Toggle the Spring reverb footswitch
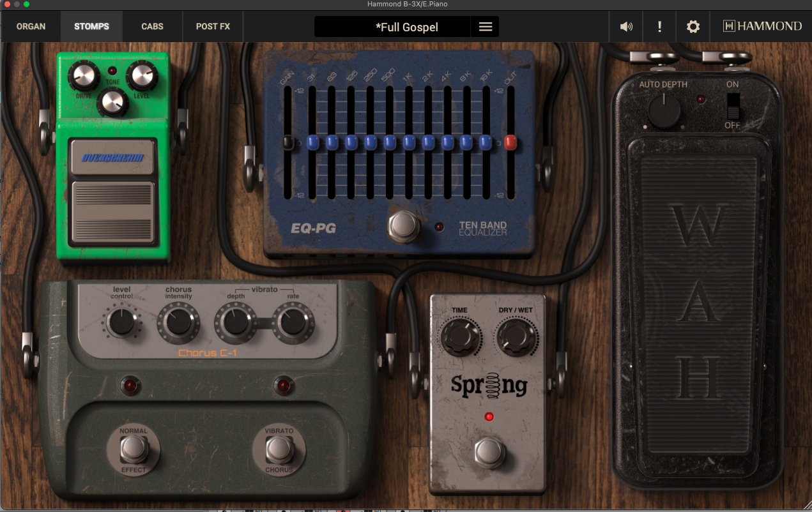Image resolution: width=812 pixels, height=512 pixels. [x=489, y=453]
